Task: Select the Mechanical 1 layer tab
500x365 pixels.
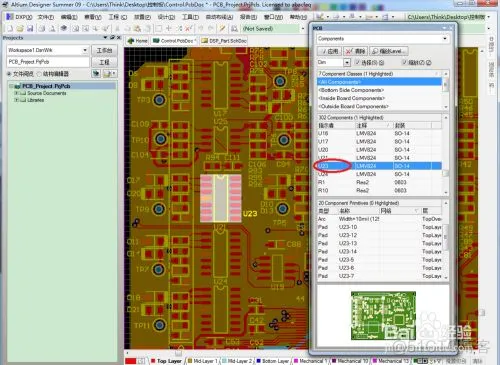Action: tap(311, 361)
